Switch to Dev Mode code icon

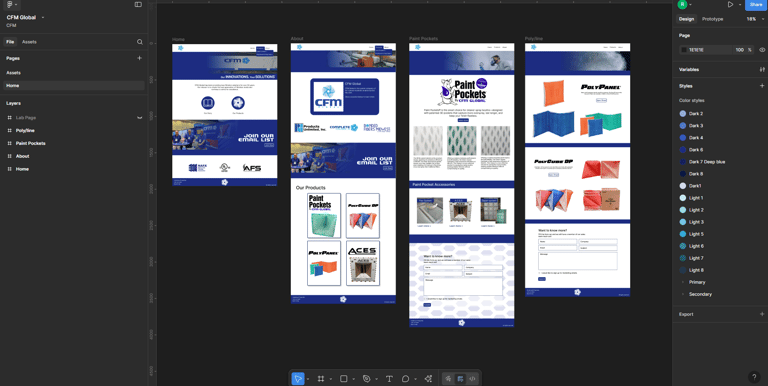pos(472,379)
